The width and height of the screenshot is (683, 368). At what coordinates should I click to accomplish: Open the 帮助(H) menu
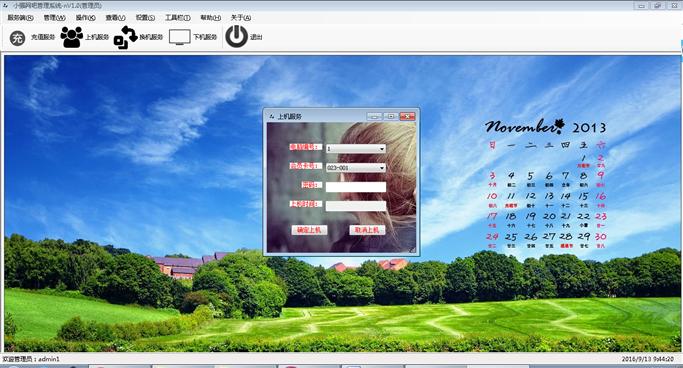(x=210, y=18)
